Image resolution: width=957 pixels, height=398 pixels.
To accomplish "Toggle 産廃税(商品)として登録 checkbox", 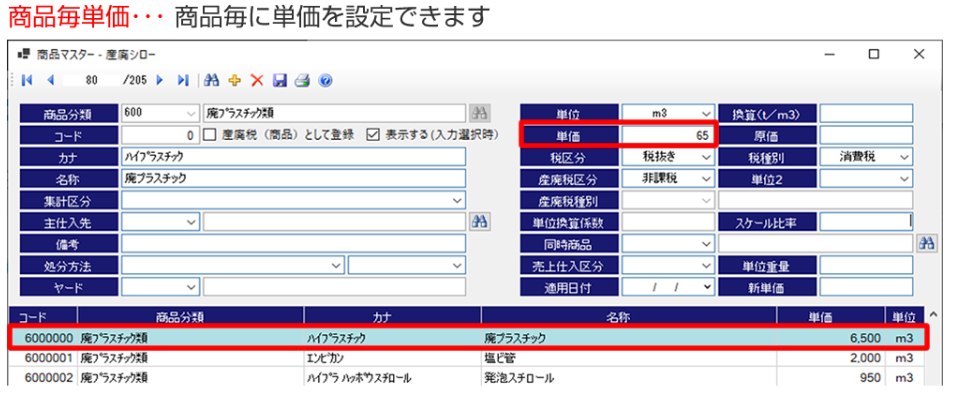I will coord(209,136).
